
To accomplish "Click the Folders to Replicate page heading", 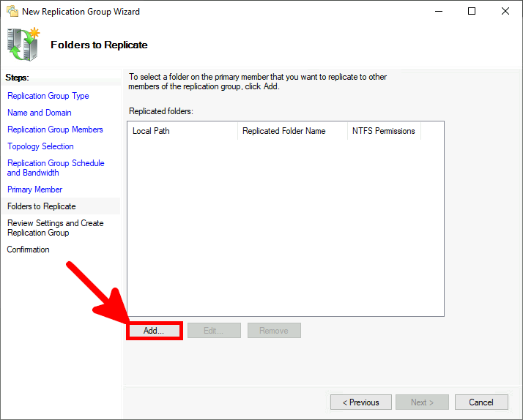I will point(99,45).
